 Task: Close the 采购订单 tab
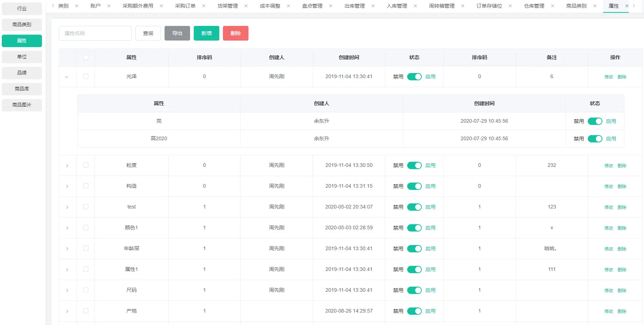point(204,6)
